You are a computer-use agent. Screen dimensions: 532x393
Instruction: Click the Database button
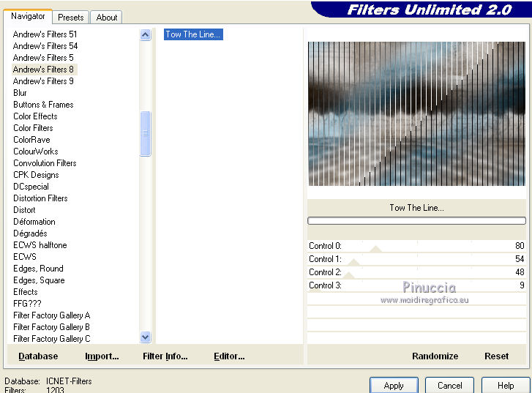[x=38, y=356]
